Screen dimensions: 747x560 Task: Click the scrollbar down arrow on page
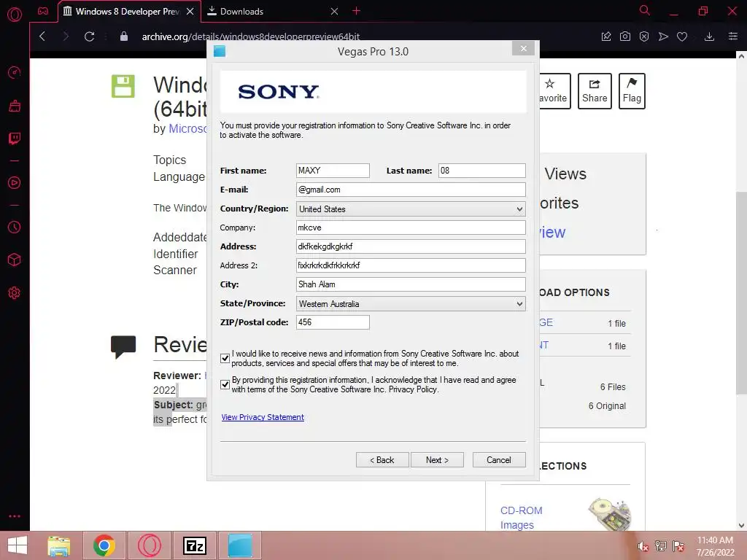[x=741, y=525]
